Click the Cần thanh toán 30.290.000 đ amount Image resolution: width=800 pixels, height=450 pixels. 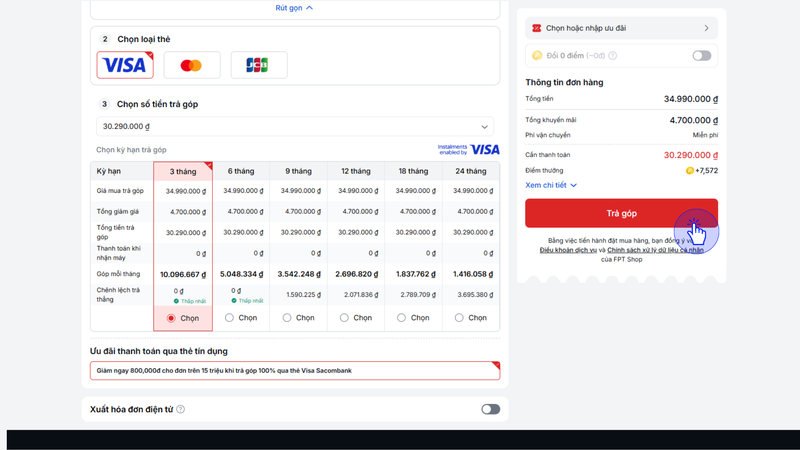(x=691, y=155)
